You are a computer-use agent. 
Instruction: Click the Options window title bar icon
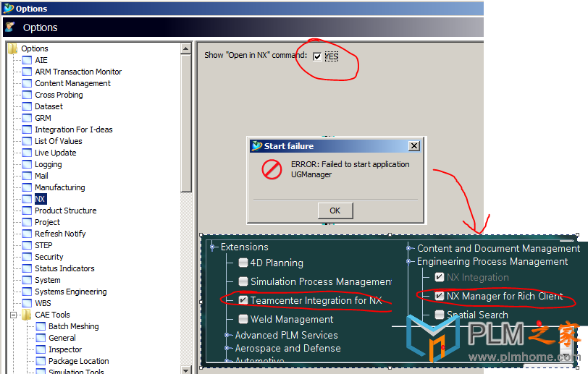pos(9,8)
